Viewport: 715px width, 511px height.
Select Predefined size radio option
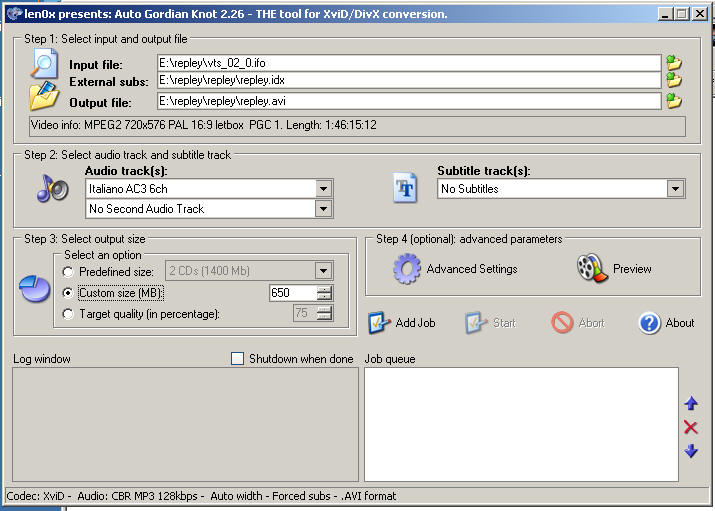pyautogui.click(x=68, y=272)
